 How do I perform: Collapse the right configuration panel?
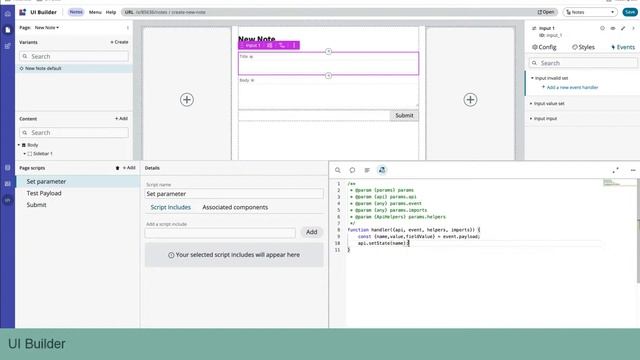point(633,28)
